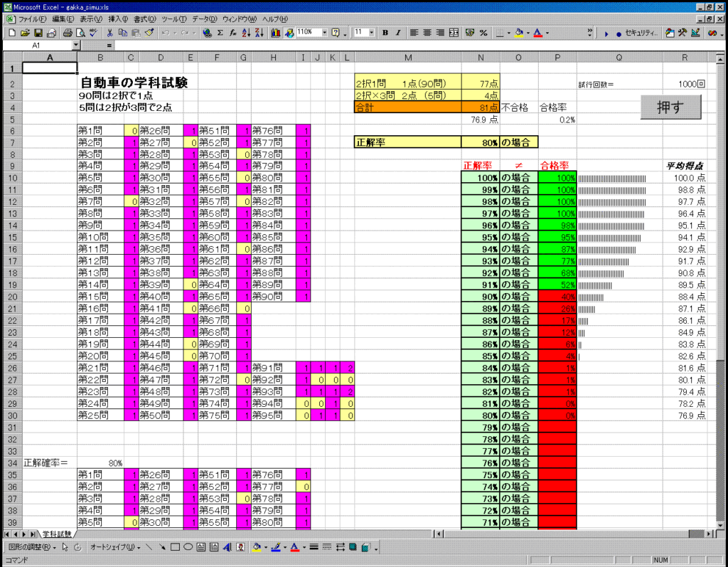Screen dimensions: 728x567
Task: Insert WordArt
Action: 227,547
